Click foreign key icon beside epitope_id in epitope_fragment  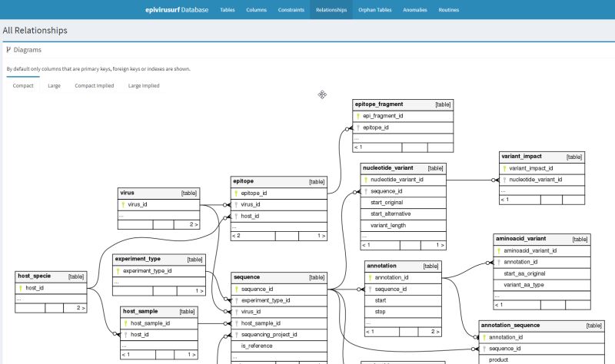(x=358, y=127)
